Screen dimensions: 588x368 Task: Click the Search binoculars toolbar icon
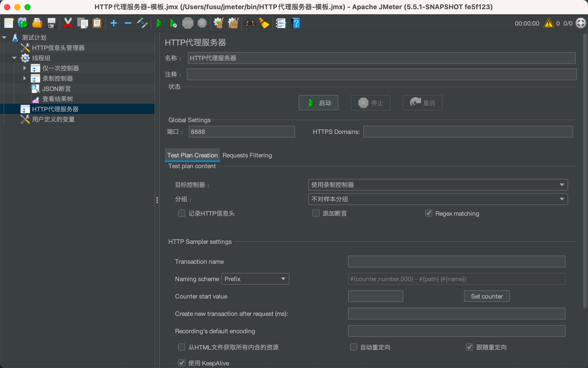[250, 23]
